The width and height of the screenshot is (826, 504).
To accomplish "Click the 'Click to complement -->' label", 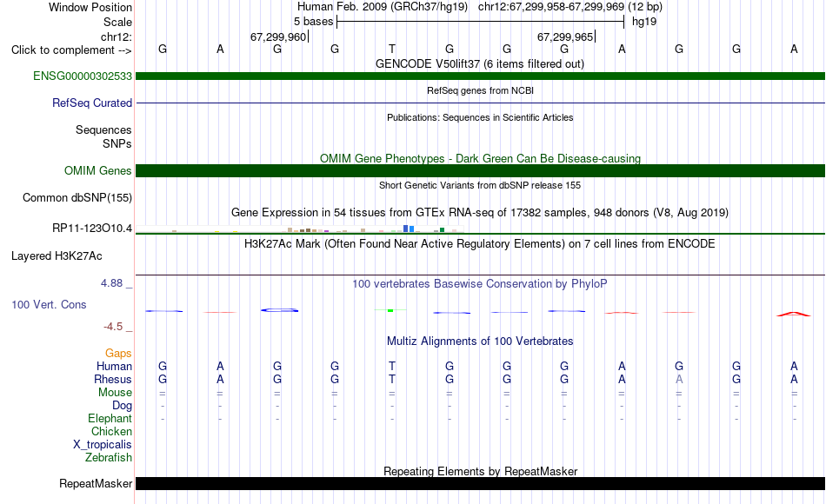I will pyautogui.click(x=71, y=50).
